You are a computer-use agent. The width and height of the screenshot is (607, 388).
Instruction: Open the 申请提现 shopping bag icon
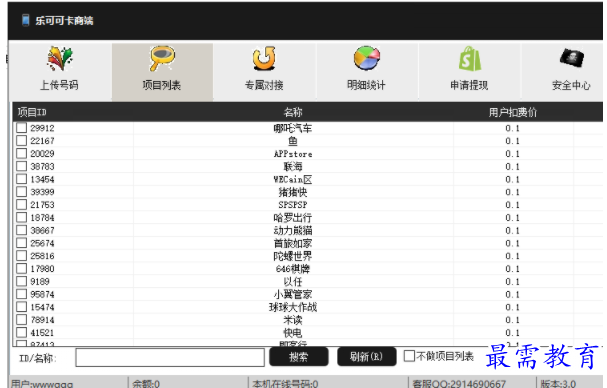[x=470, y=59]
